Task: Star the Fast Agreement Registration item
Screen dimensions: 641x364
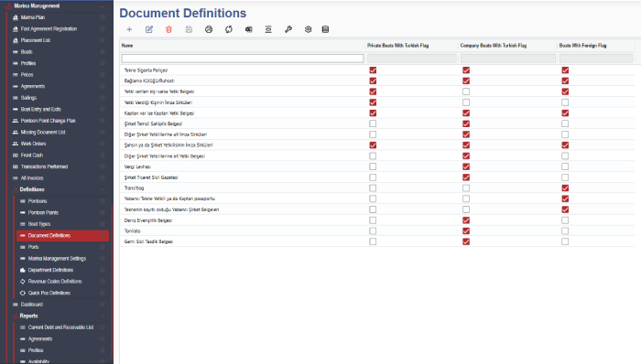Action: click(103, 28)
